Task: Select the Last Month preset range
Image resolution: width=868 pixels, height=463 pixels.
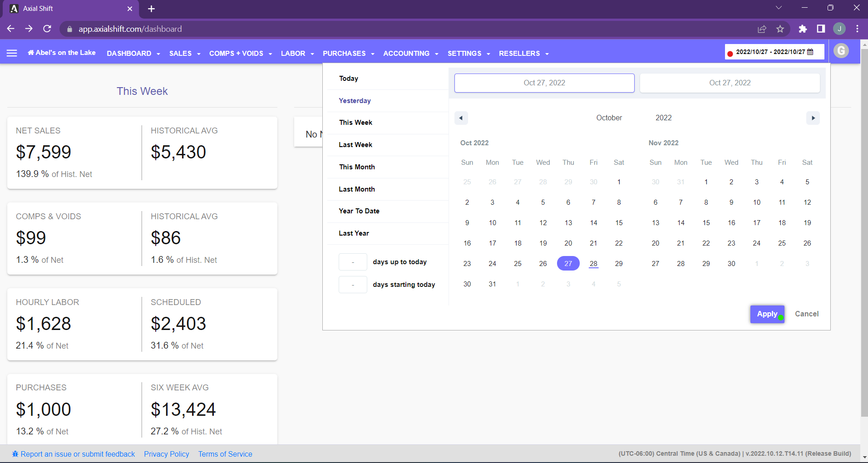Action: pyautogui.click(x=357, y=189)
